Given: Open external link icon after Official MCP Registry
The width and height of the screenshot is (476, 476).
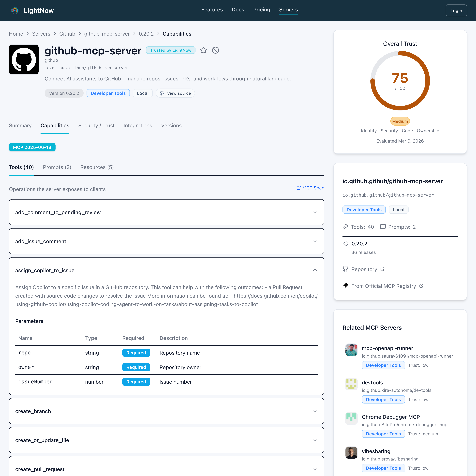Looking at the screenshot, I should (421, 286).
